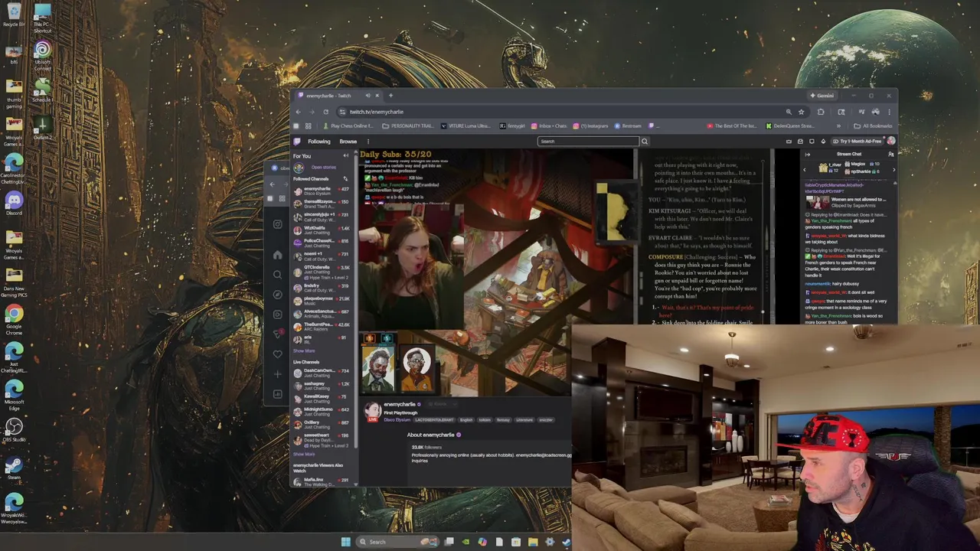This screenshot has width=980, height=551.
Task: Click Try 1-Month Ad-Free button
Action: [x=858, y=142]
